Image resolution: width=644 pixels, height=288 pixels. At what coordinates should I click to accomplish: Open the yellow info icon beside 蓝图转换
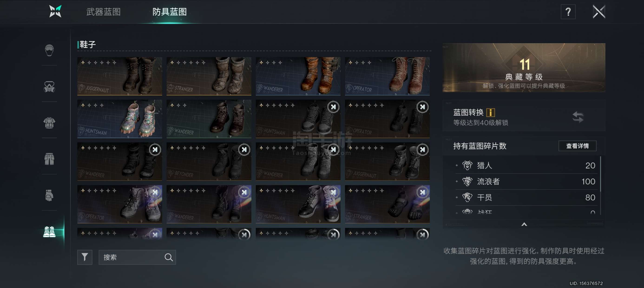[x=490, y=112]
